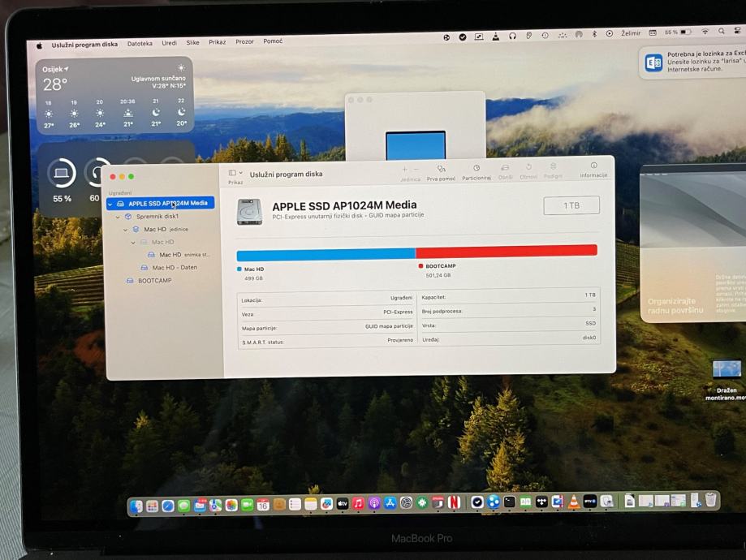This screenshot has width=746, height=560.
Task: Open Spotlight search magnifier icon
Action: coord(722,31)
